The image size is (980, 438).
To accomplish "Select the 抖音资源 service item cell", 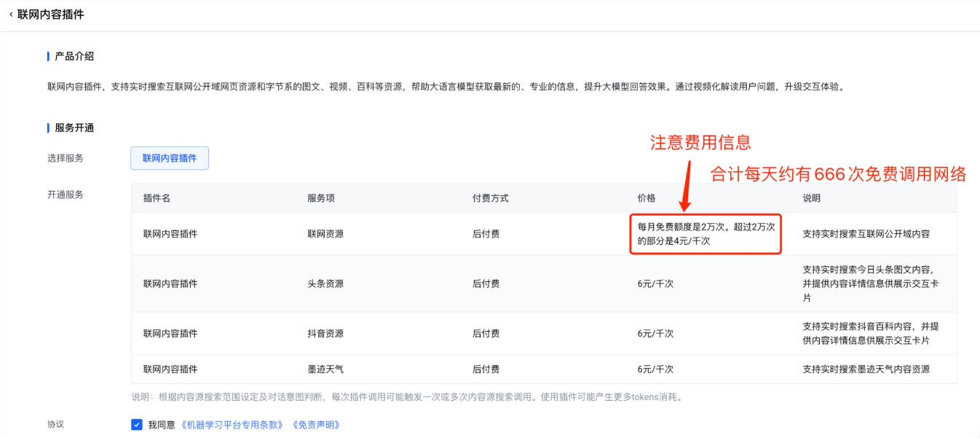I will point(325,334).
